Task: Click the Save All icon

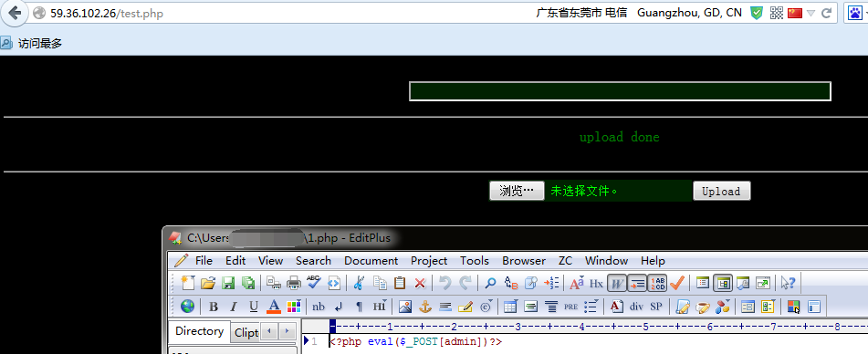Action: (247, 283)
